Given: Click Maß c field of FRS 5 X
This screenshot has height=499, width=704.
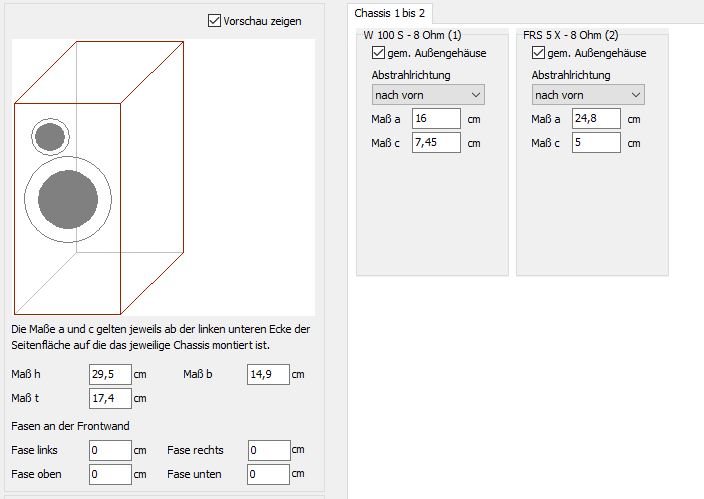Looking at the screenshot, I should coord(596,142).
